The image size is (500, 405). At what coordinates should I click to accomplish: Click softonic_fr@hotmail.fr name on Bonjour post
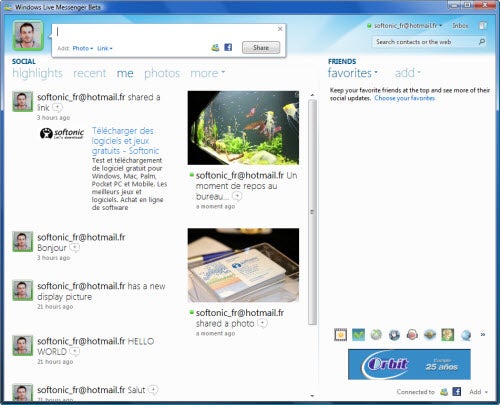pyautogui.click(x=81, y=237)
